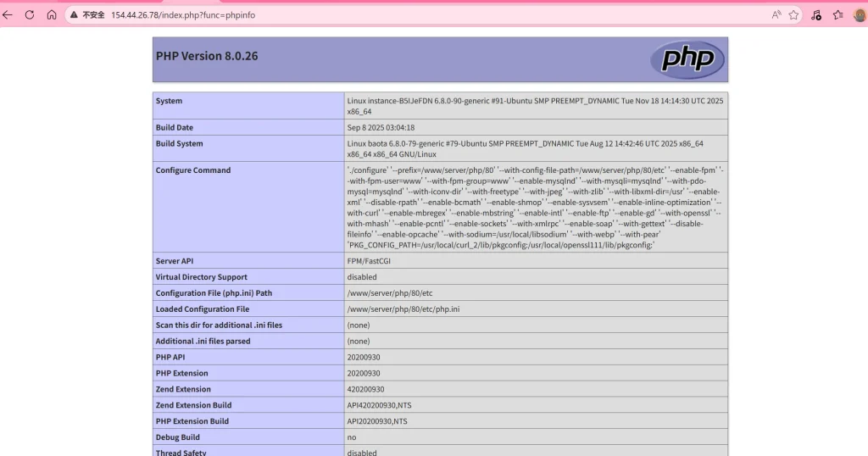Activate the Read Aloud icon
This screenshot has height=456, width=868.
[x=776, y=14]
